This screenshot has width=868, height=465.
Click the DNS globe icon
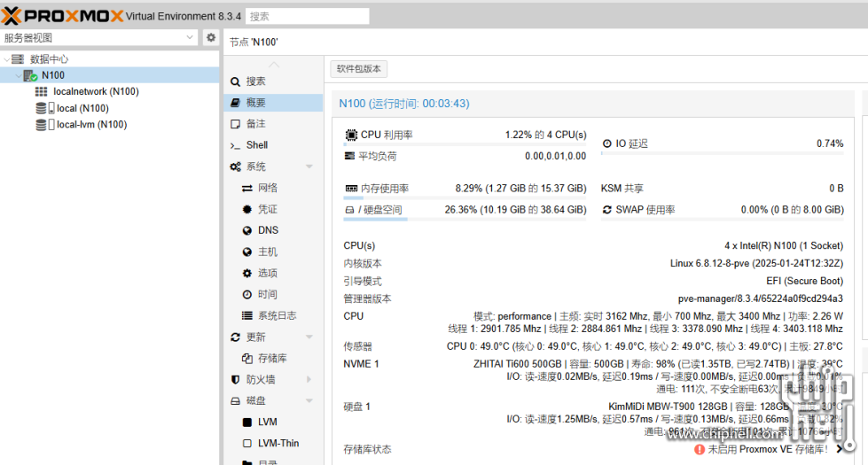(x=246, y=230)
